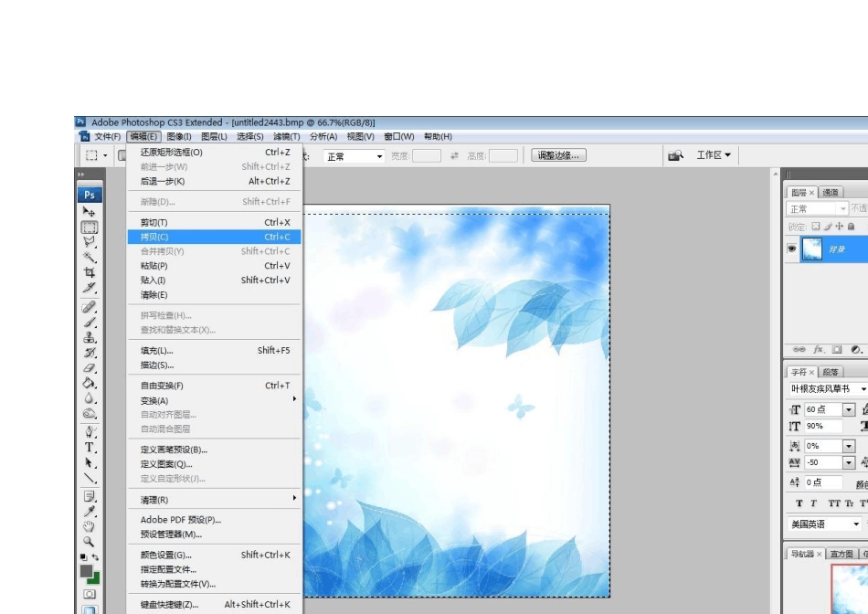Select the Path Selection tool
This screenshot has height=614, width=868.
pos(90,463)
